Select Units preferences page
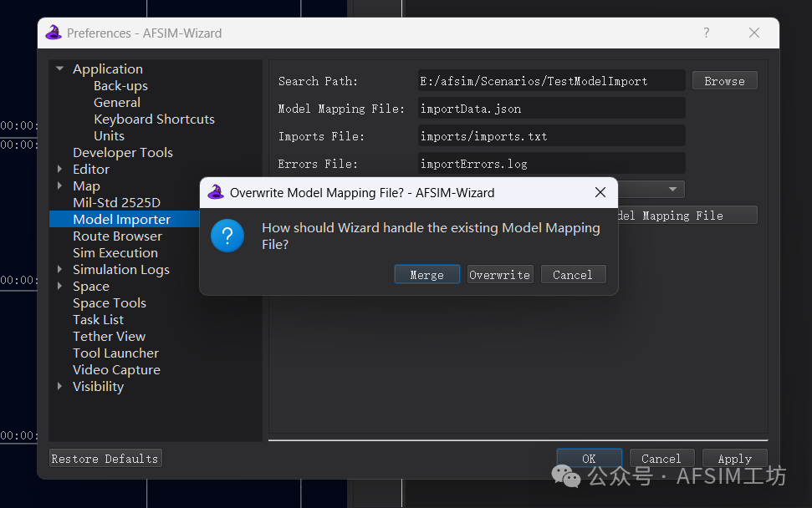 110,135
